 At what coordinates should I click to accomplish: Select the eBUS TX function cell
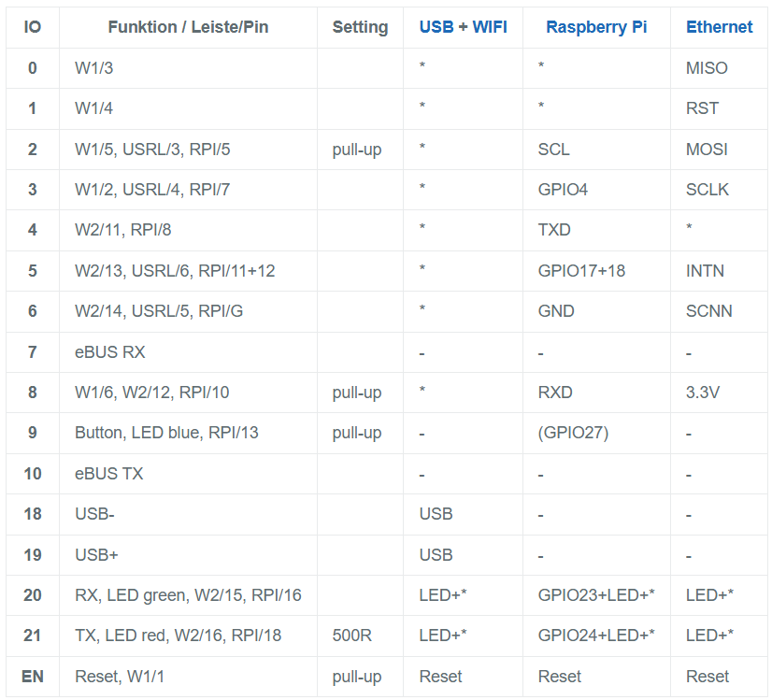(109, 474)
